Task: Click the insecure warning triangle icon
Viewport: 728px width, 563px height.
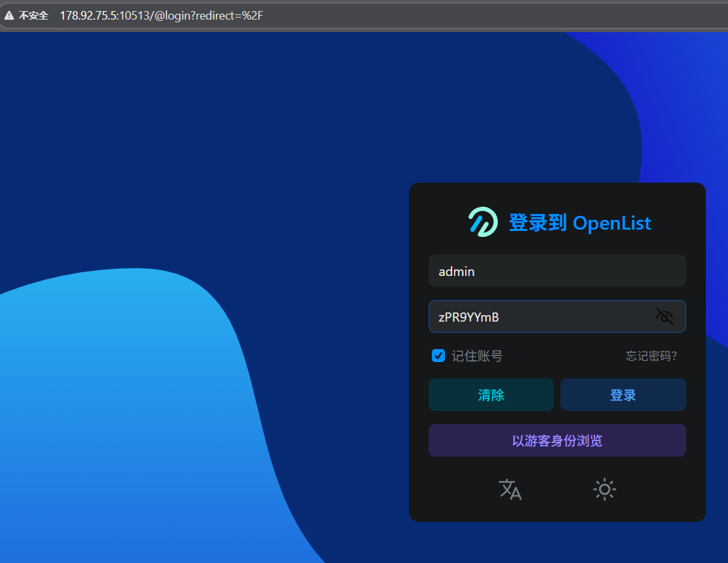Action: [x=9, y=15]
